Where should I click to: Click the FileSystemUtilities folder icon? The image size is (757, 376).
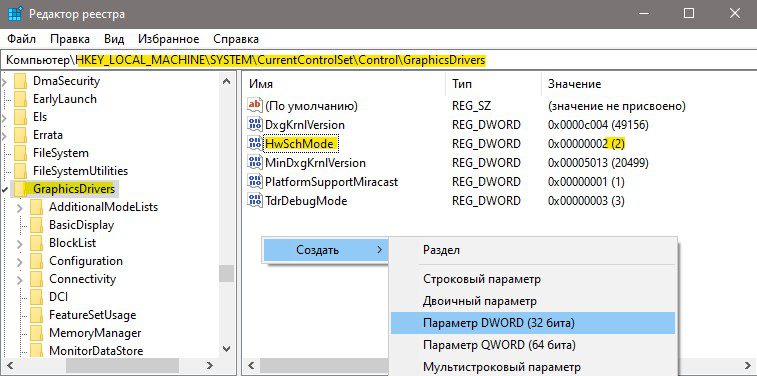(x=21, y=171)
